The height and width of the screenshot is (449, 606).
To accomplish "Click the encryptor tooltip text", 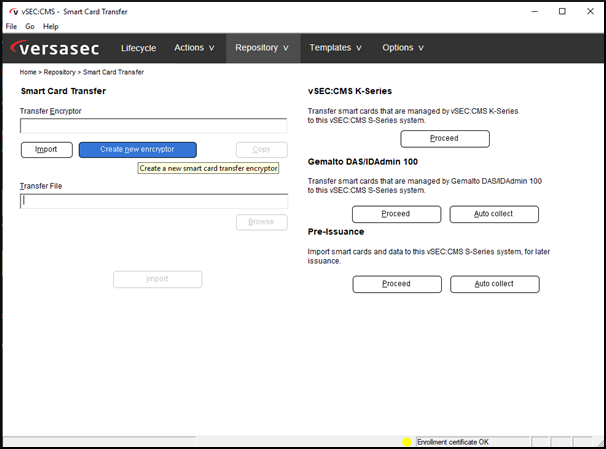I will [208, 168].
